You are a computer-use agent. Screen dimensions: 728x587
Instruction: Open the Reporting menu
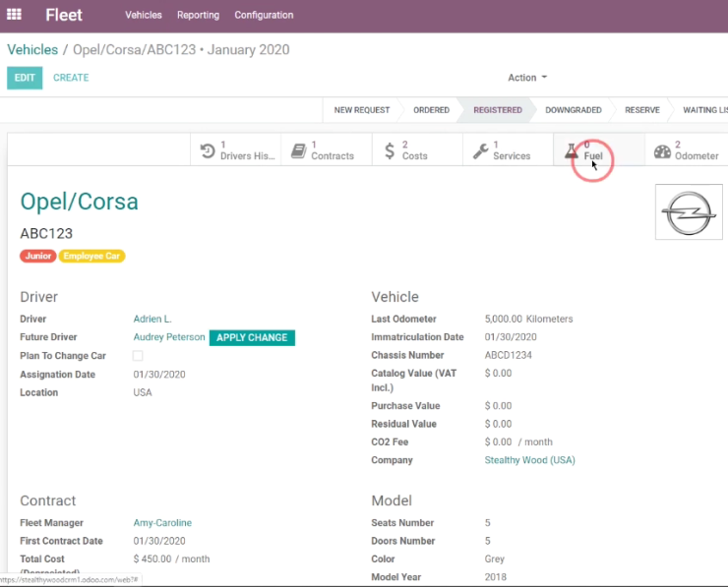[199, 15]
